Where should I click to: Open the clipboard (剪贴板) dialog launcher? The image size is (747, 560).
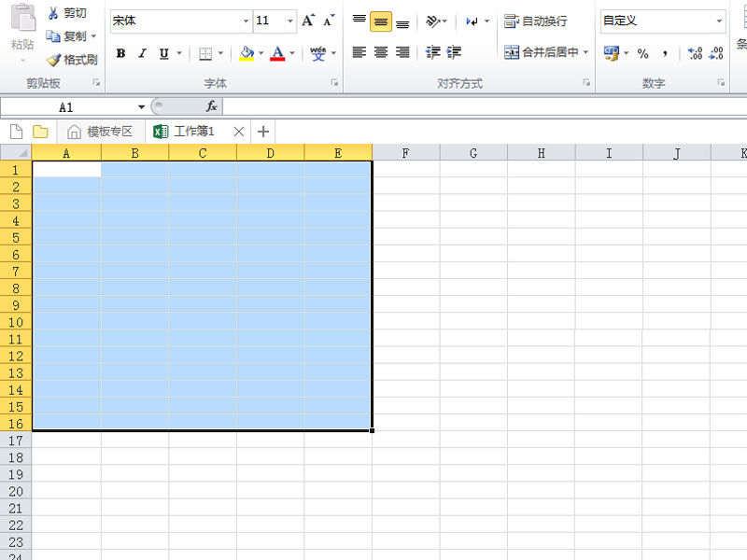97,83
